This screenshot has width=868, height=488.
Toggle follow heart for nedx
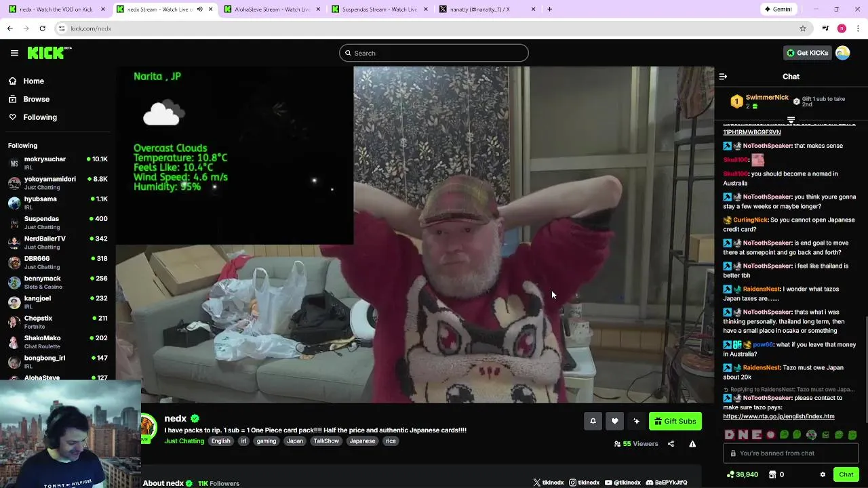point(614,421)
